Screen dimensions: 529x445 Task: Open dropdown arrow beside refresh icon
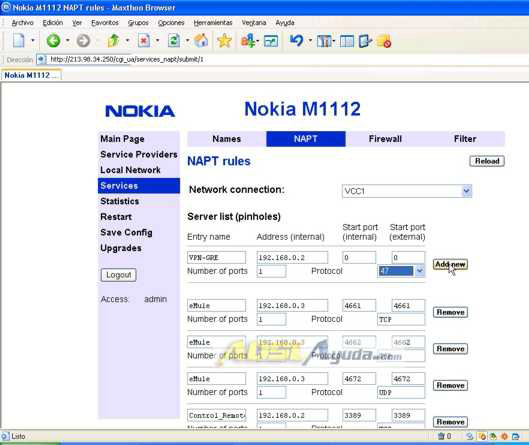coord(188,40)
